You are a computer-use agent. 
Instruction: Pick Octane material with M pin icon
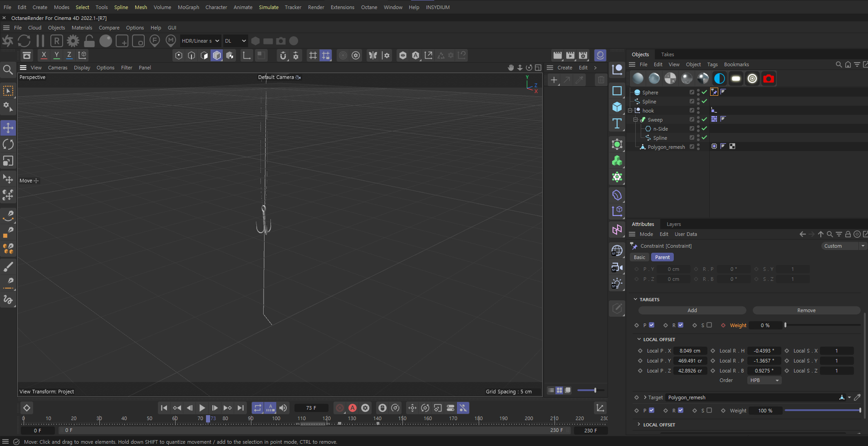click(171, 41)
